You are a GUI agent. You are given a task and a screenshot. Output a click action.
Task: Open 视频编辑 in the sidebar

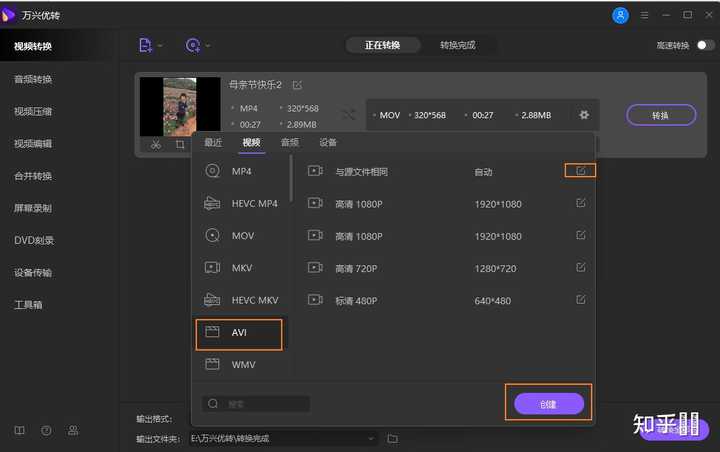click(33, 144)
